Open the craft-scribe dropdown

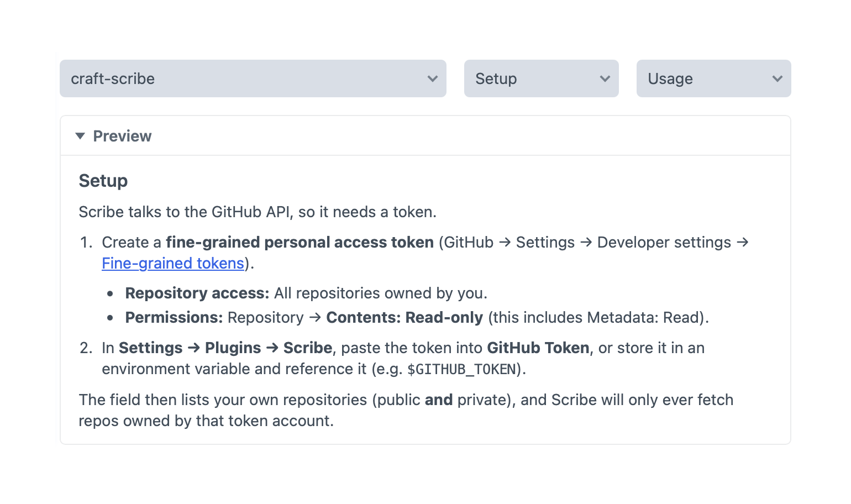point(253,78)
